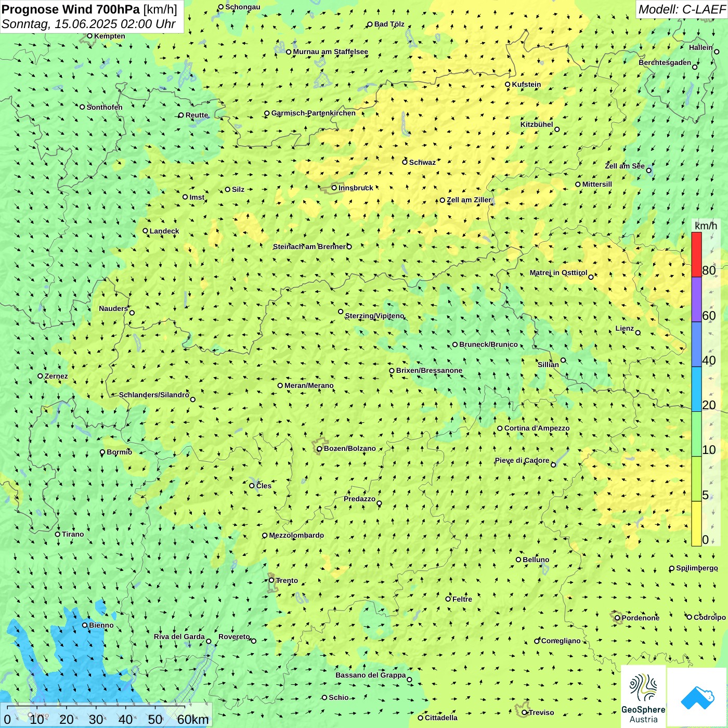
Task: Click the Steinach am Brenner label
Action: (309, 246)
